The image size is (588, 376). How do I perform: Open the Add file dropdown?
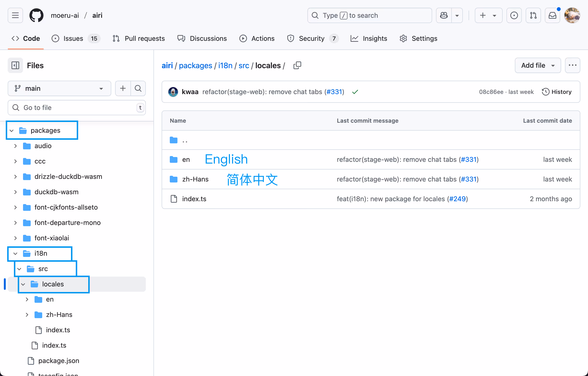pos(538,65)
